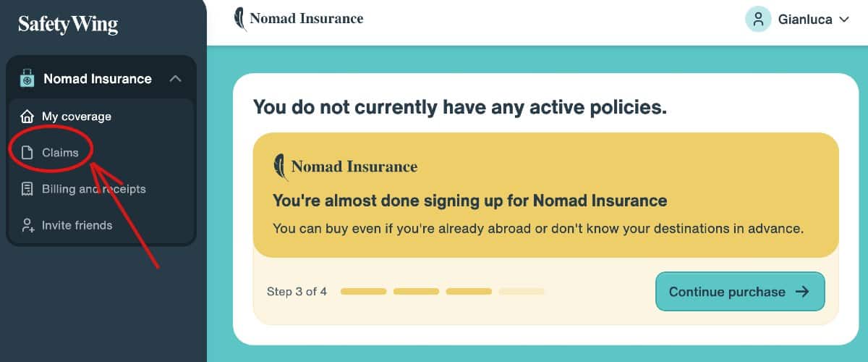
Task: Click the feather icon in the yellow card
Action: 281,167
